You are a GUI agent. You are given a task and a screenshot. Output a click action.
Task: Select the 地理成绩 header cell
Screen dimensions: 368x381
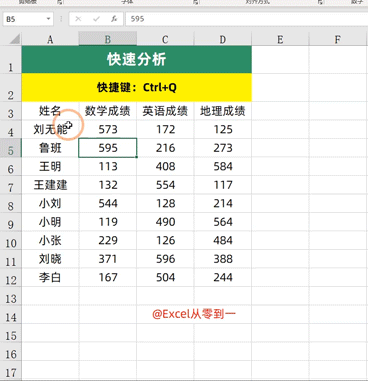tap(223, 111)
